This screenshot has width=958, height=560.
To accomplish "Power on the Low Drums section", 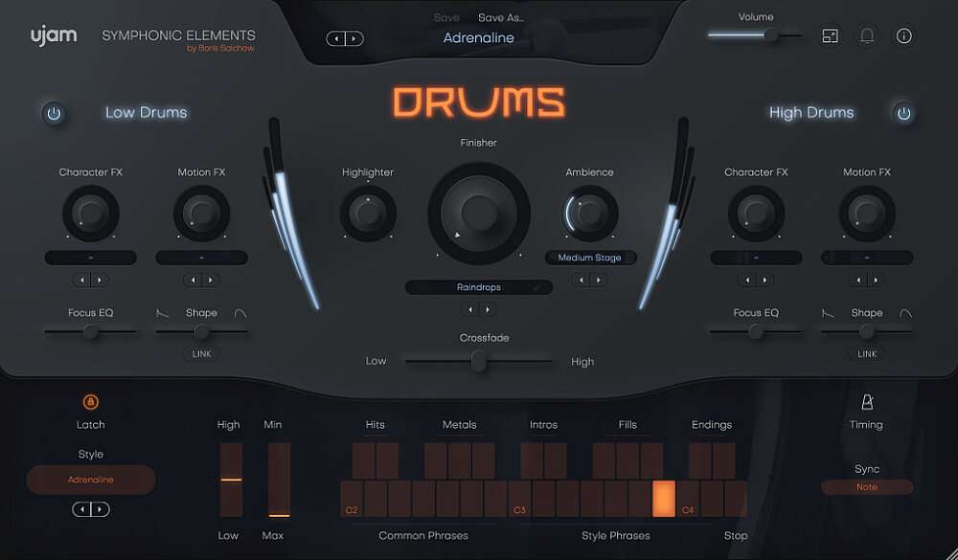I will click(x=54, y=112).
